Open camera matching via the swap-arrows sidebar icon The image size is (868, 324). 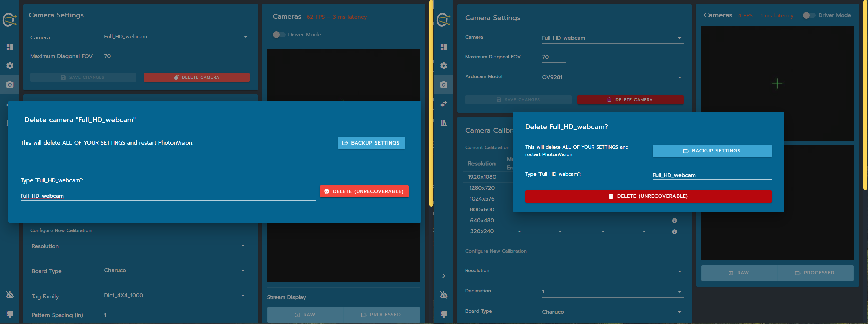[443, 104]
